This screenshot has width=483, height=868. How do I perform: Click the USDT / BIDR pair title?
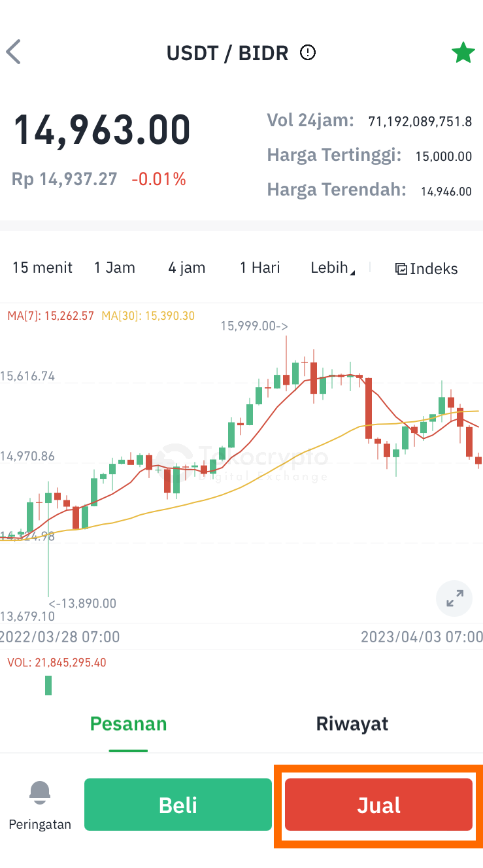[x=227, y=52]
